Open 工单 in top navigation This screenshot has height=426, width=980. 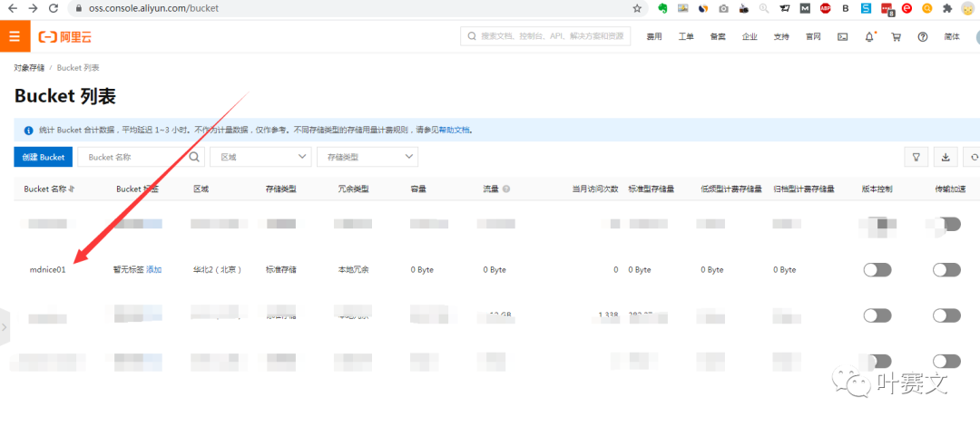pyautogui.click(x=686, y=37)
